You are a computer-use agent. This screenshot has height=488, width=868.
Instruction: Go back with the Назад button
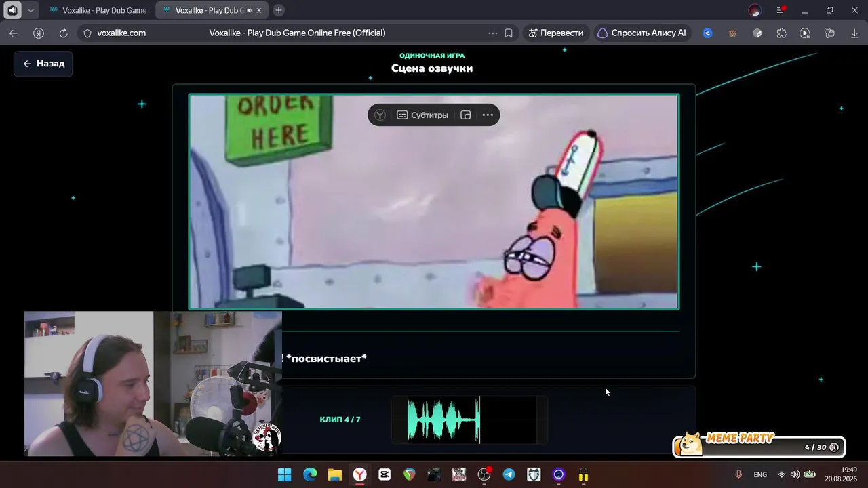point(43,64)
